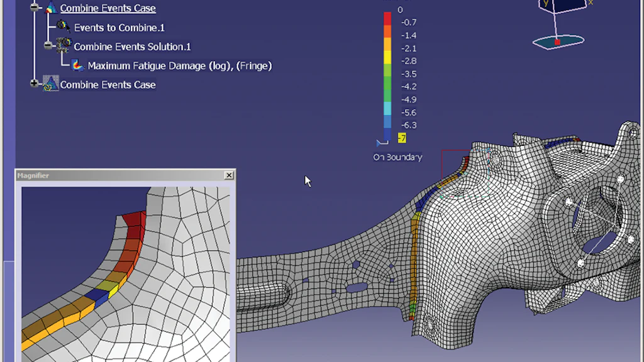Select Combine Events Solution.1 in the tree

point(132,47)
